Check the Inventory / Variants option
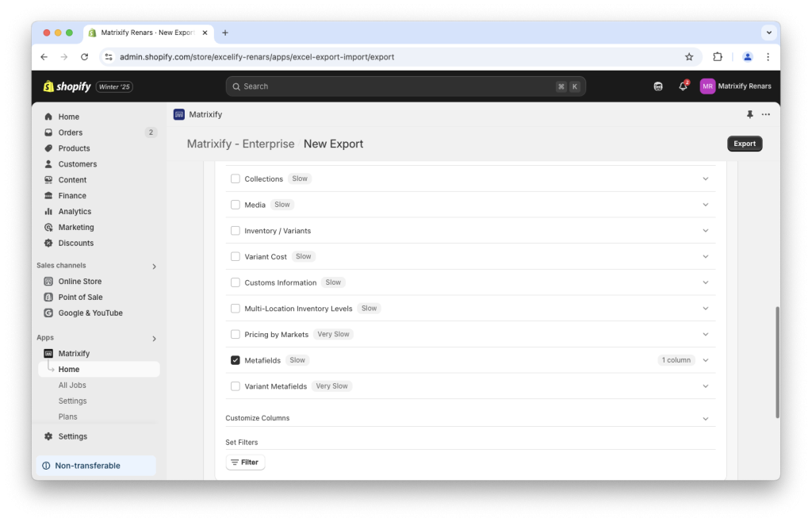 (235, 230)
